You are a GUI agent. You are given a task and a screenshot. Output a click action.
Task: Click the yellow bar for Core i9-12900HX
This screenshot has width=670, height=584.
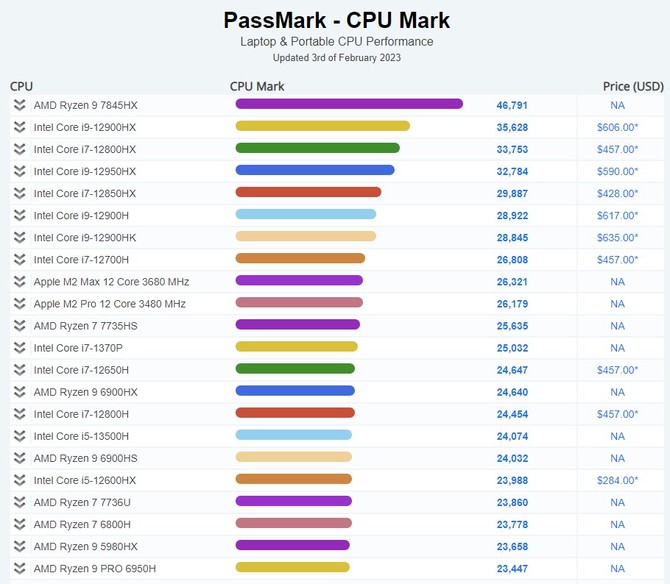point(323,126)
